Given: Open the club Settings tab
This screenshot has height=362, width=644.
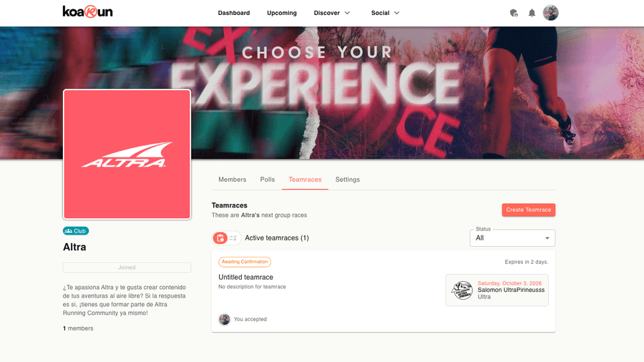Looking at the screenshot, I should 348,180.
